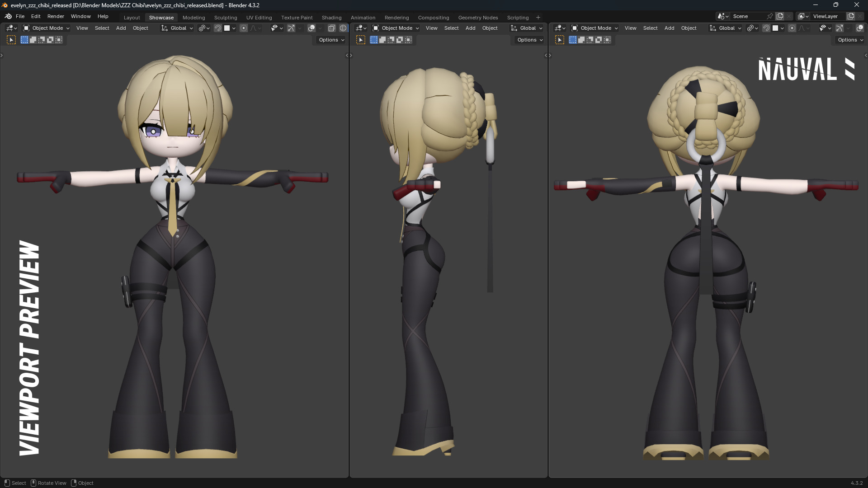Open Object Mode dropdown in right viewport
The width and height of the screenshot is (868, 488).
(594, 28)
